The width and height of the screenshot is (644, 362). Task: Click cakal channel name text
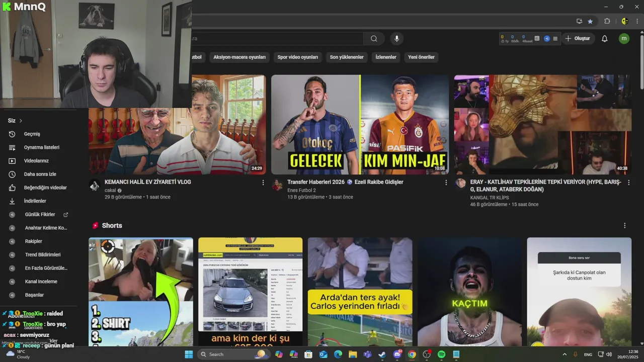(x=110, y=191)
